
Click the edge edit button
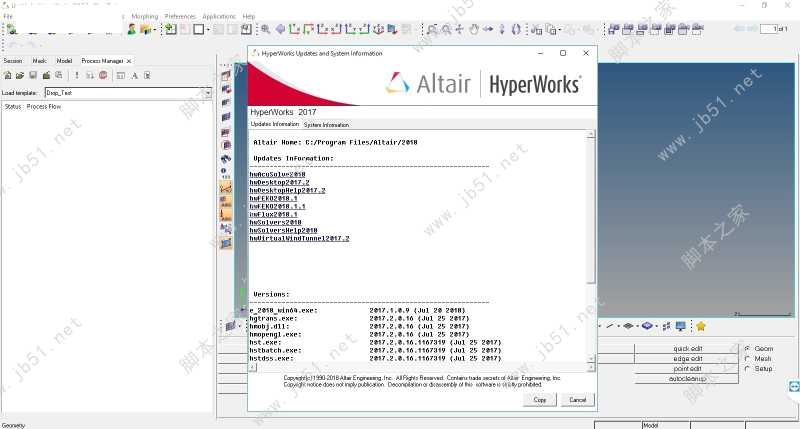(687, 359)
